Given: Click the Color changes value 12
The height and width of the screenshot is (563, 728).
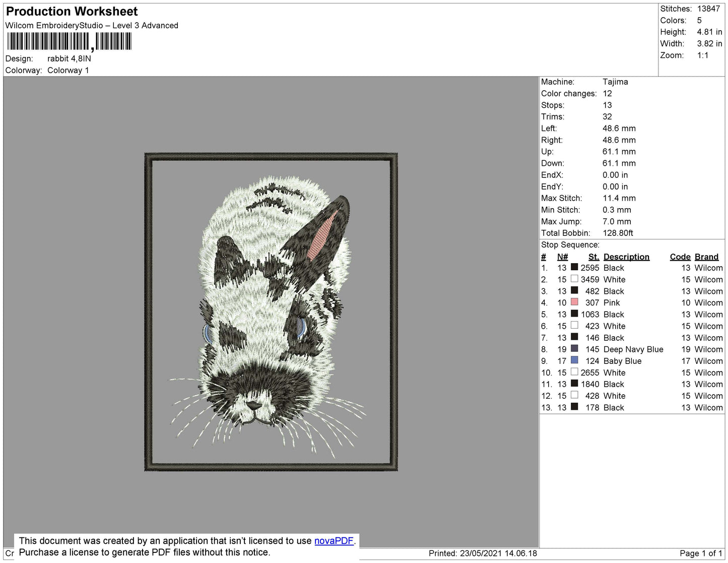Looking at the screenshot, I should (607, 93).
